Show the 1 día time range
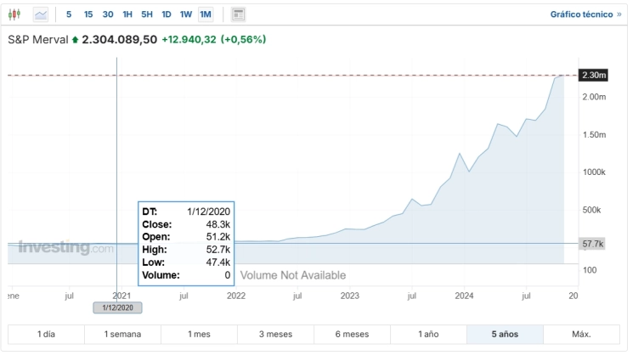The width and height of the screenshot is (644, 361). pos(46,335)
